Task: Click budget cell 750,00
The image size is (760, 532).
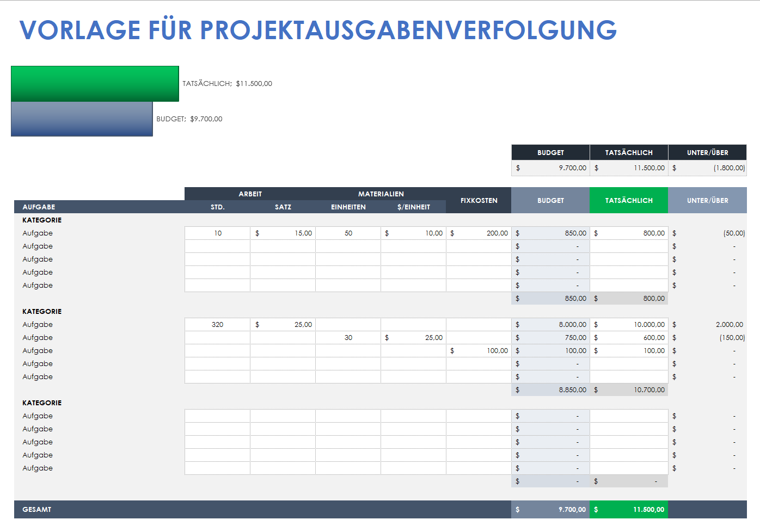Action: click(x=550, y=337)
